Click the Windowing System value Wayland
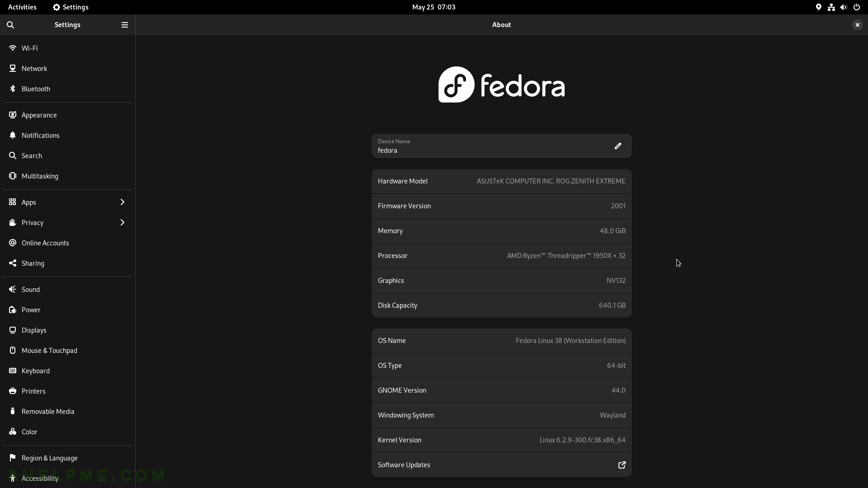The height and width of the screenshot is (488, 868). (613, 415)
